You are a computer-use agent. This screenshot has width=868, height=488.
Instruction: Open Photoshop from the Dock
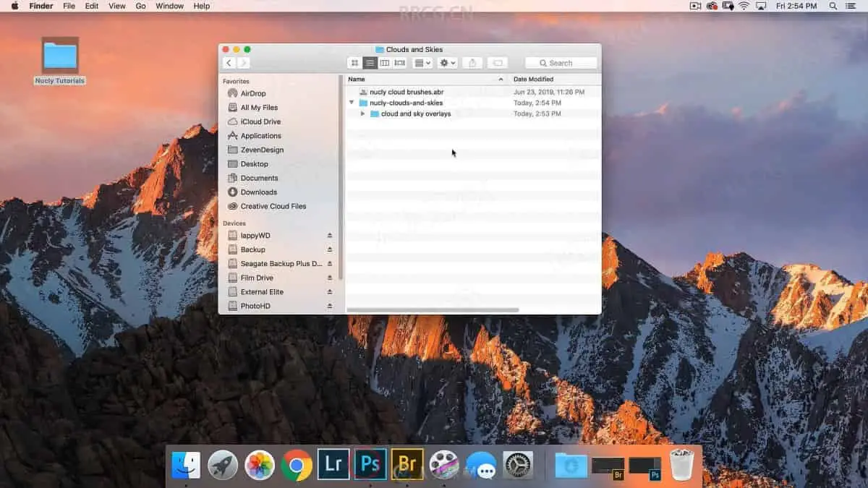370,465
